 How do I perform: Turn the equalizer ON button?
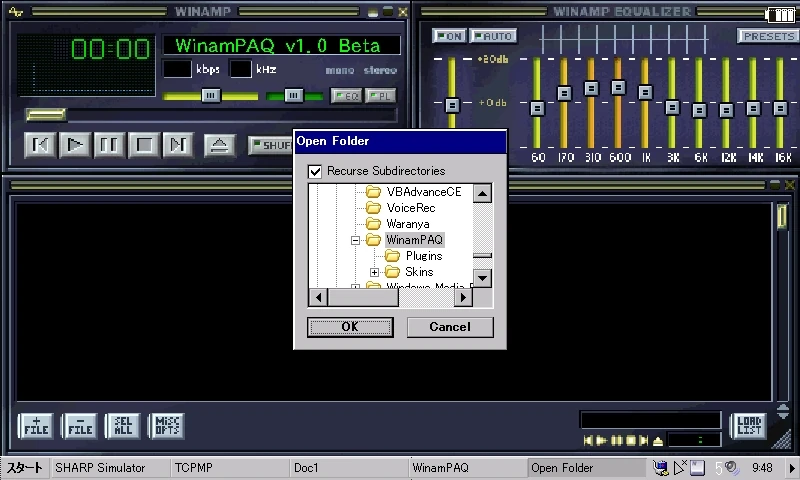click(449, 36)
